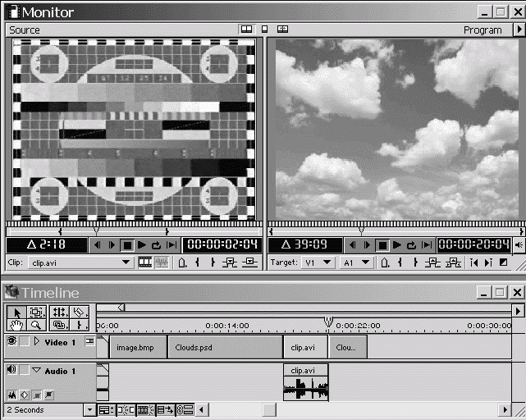Viewport: 526px width, 420px height.
Task: Select the Range Select tool
Action: [37, 313]
